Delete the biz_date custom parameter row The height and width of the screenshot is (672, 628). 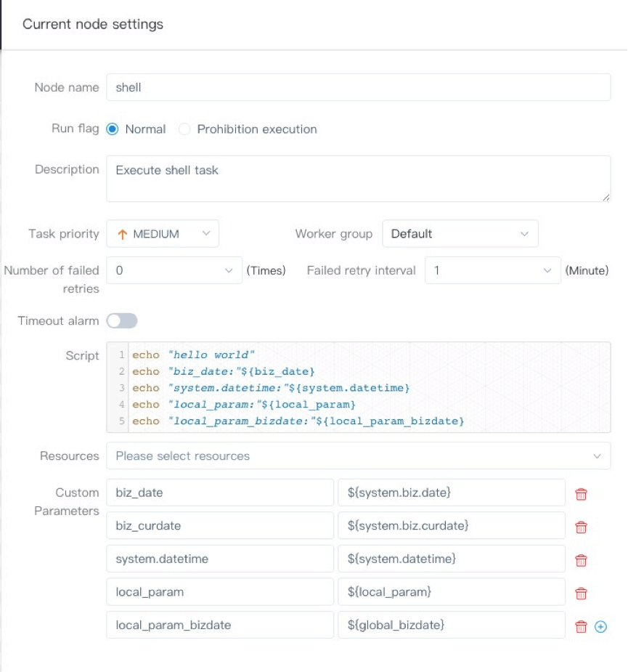(581, 494)
